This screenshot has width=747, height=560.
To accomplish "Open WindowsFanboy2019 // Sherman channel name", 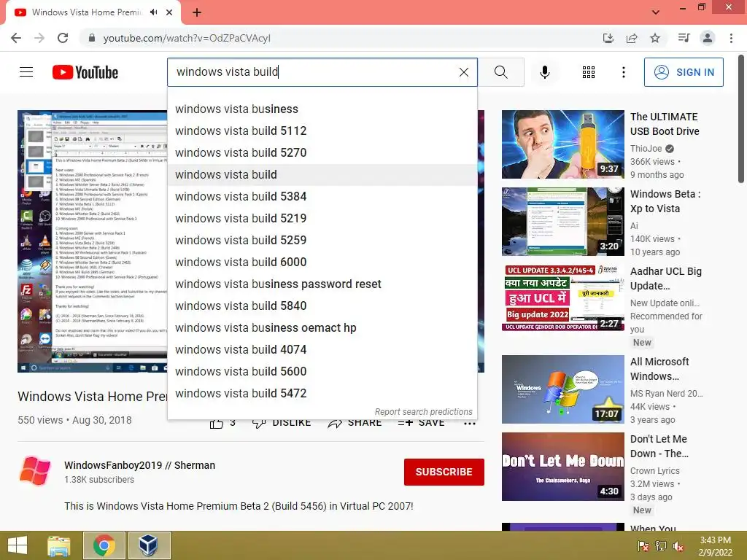I will coord(139,465).
